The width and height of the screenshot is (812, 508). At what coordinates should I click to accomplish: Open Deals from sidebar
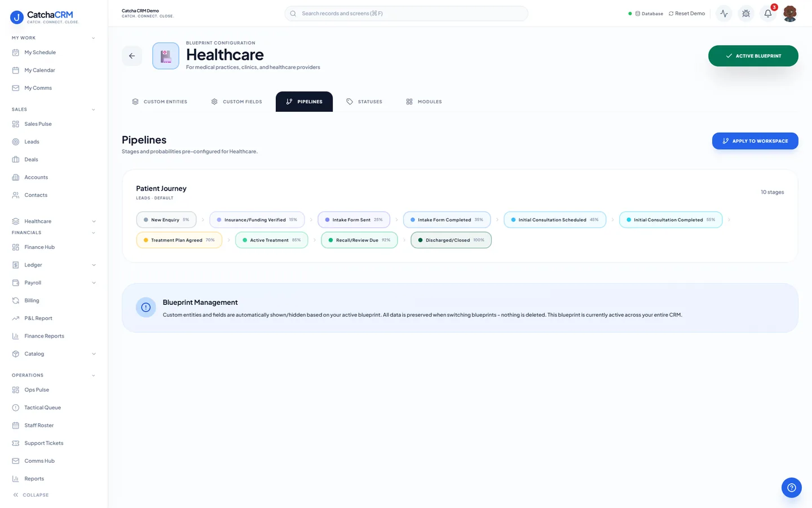coord(54,160)
